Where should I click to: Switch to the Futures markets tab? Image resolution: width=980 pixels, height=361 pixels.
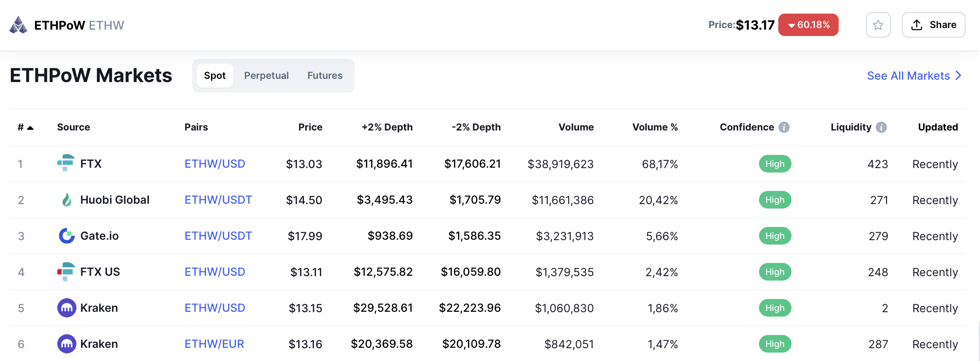(325, 76)
